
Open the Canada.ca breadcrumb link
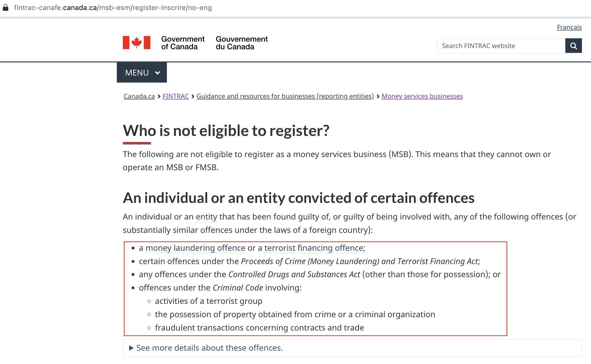click(139, 96)
